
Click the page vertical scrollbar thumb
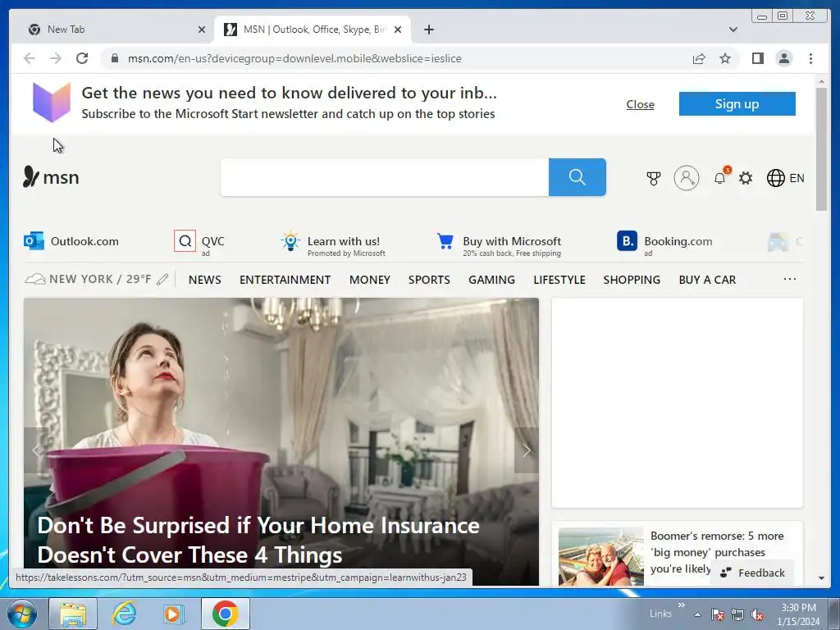[x=821, y=149]
